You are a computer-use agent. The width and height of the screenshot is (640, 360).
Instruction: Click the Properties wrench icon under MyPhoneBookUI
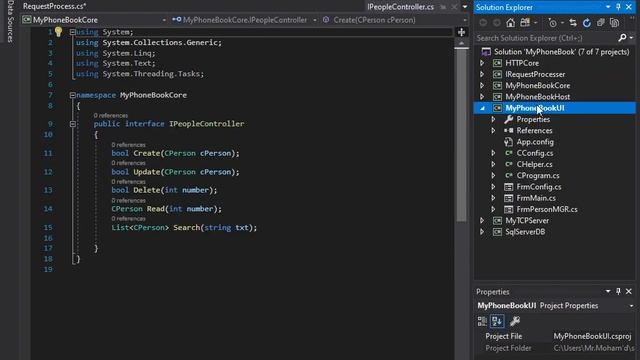508,119
